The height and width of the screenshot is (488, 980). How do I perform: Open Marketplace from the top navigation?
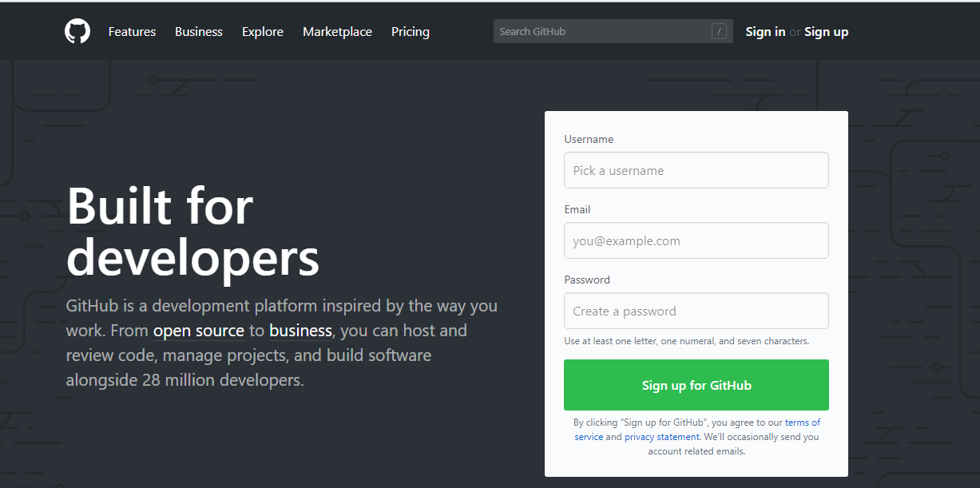(x=337, y=32)
